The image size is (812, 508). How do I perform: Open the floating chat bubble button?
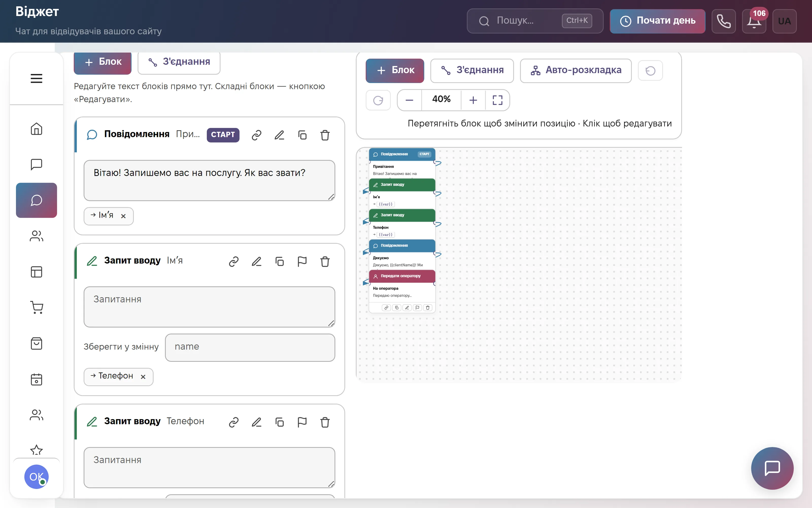pos(772,468)
